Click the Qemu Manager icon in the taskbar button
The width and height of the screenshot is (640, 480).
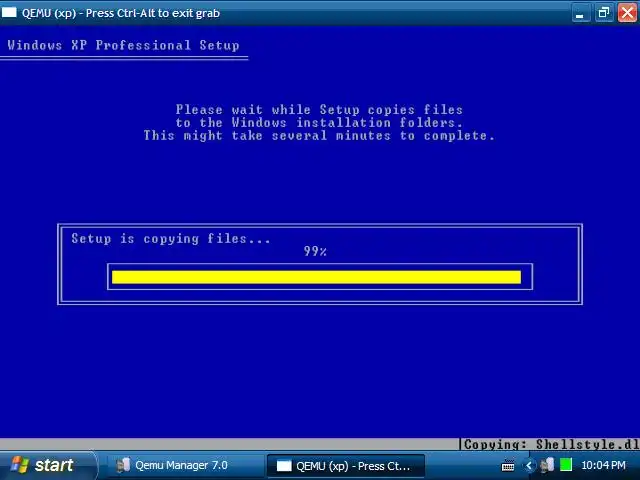tap(123, 465)
